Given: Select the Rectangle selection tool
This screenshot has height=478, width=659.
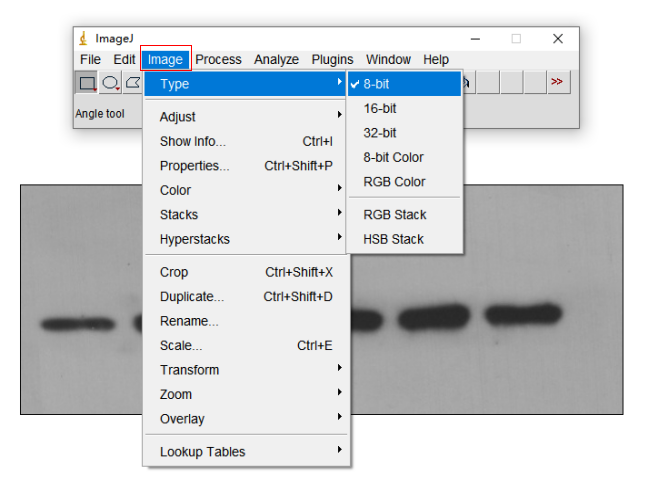Looking at the screenshot, I should [x=88, y=84].
